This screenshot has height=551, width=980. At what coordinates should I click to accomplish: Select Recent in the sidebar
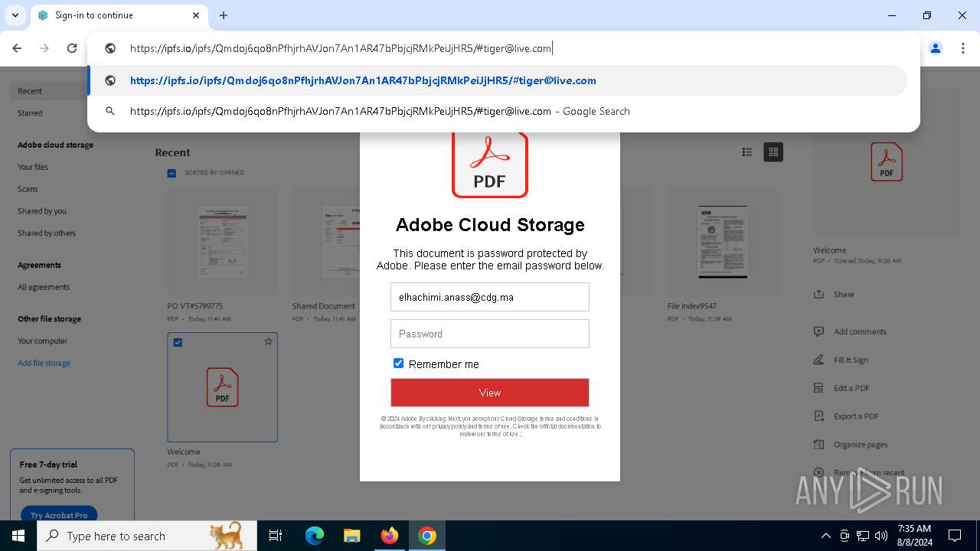pyautogui.click(x=30, y=91)
